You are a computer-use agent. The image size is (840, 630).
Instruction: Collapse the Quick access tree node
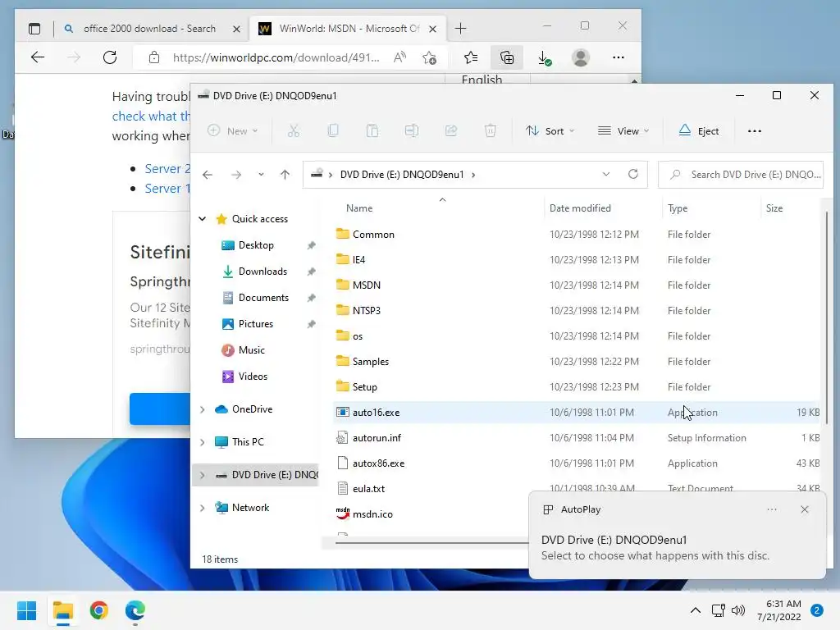pos(203,218)
